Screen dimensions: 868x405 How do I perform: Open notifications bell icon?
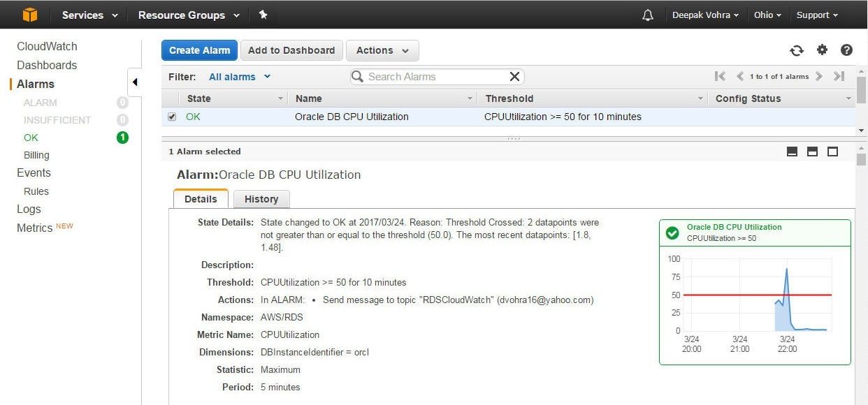click(x=648, y=15)
